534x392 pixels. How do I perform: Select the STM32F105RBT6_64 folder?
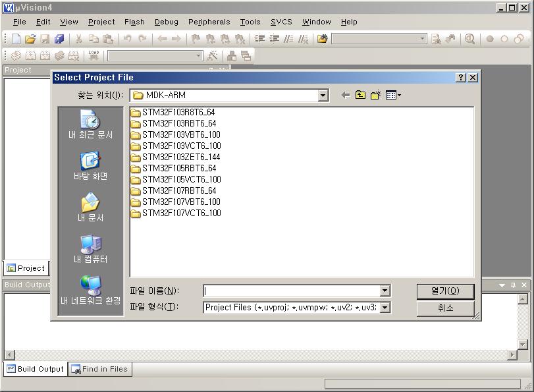173,169
